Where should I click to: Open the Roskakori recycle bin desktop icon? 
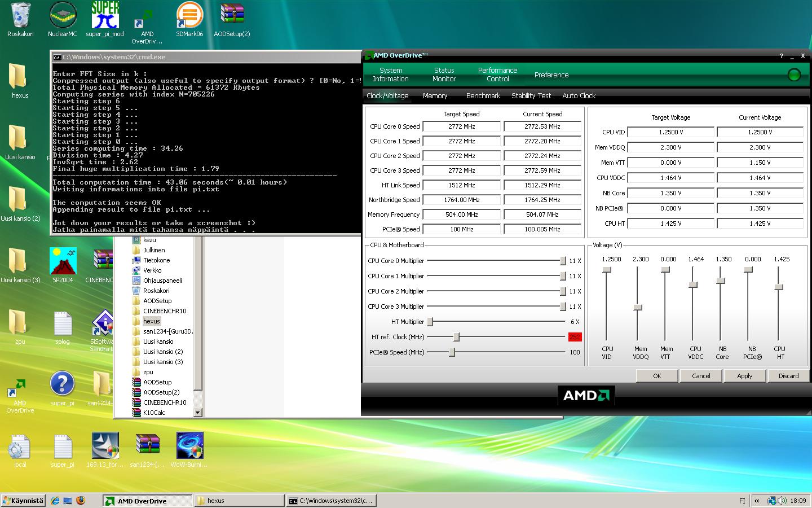20,19
